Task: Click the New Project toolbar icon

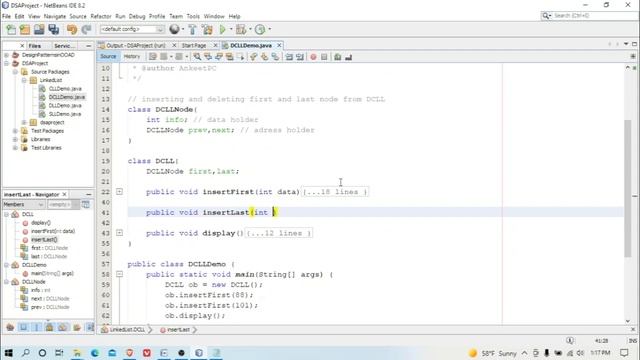Action: pos(25,29)
